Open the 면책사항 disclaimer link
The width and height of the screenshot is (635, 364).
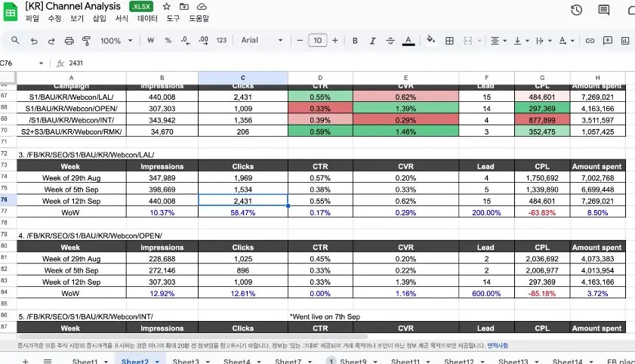click(498, 345)
